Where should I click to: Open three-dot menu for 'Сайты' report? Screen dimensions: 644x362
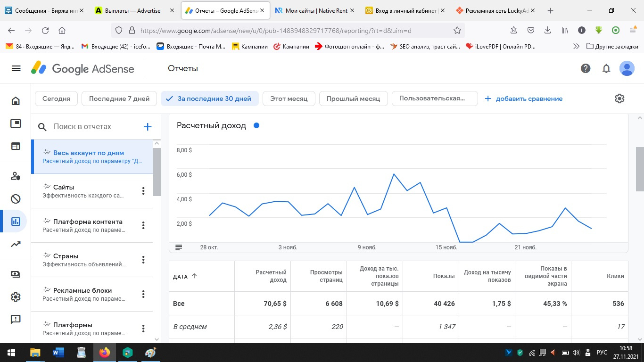(x=143, y=191)
